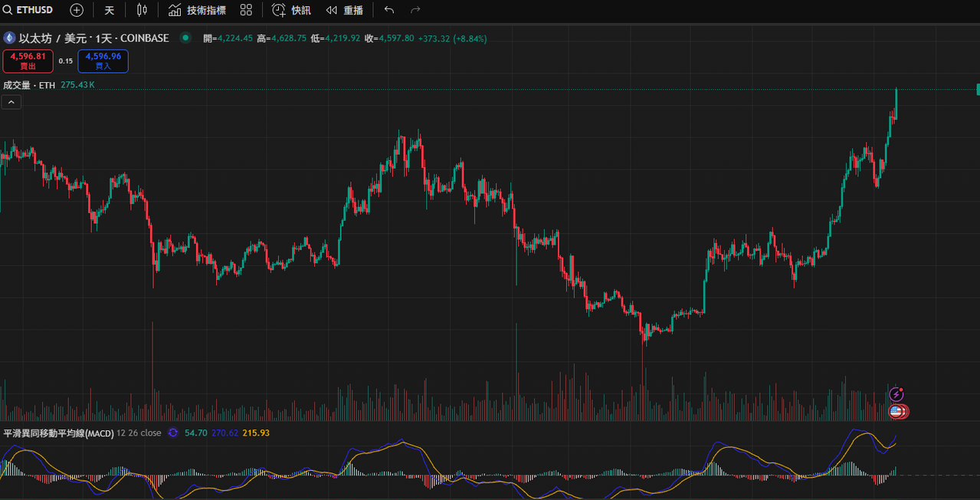Screen dimensions: 980x500
Task: Click the MACD refresh circular arrows icon
Action: click(x=173, y=433)
